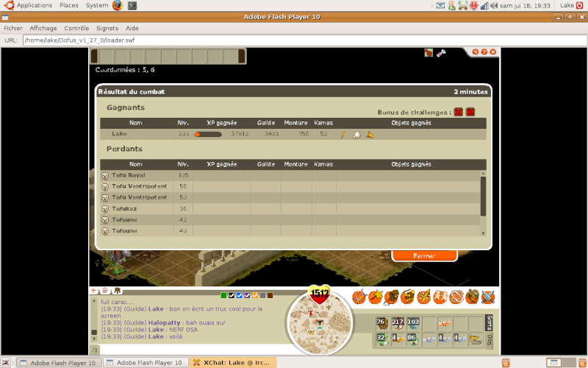Open the blue crossed swords conquest icon
Image resolution: width=588 pixels, height=368 pixels.
(x=488, y=297)
